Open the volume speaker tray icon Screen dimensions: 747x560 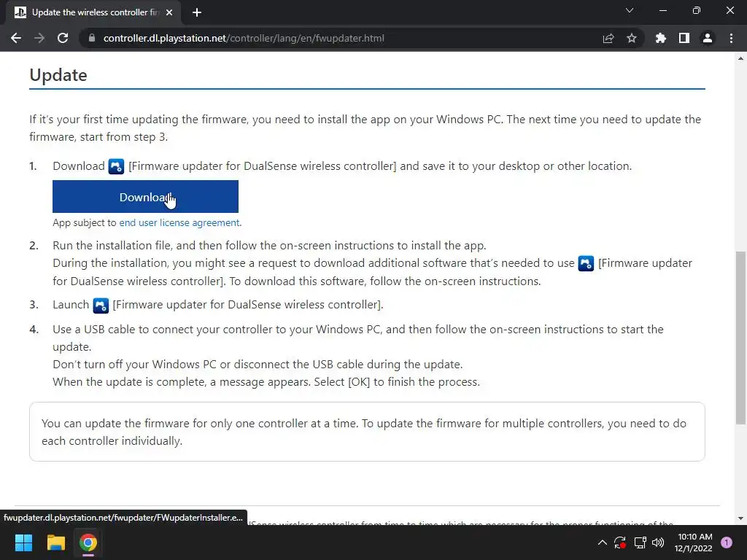[658, 542]
